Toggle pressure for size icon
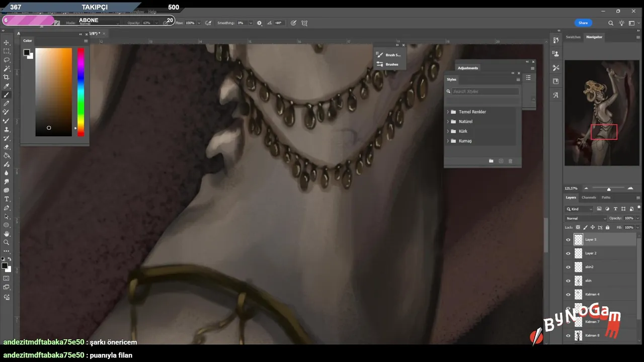 [x=293, y=23]
